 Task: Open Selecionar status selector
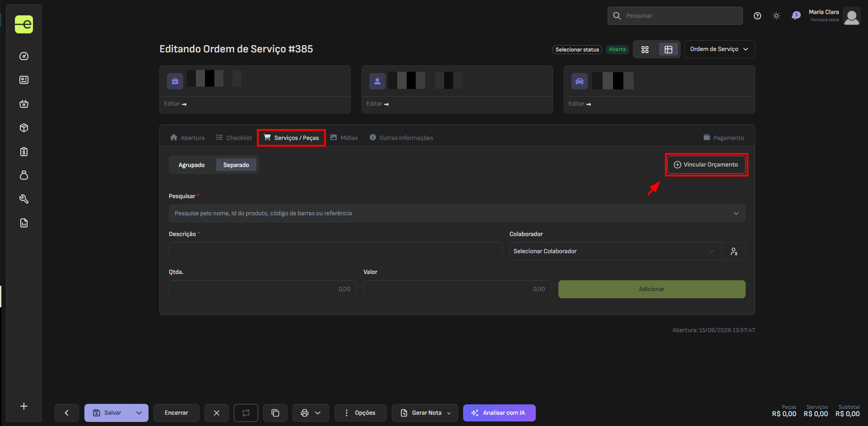click(577, 50)
